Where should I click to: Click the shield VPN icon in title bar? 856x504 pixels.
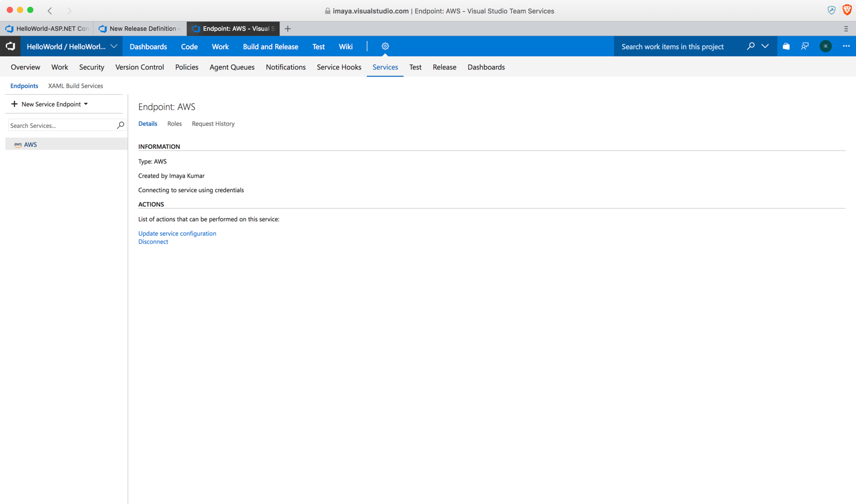click(831, 10)
